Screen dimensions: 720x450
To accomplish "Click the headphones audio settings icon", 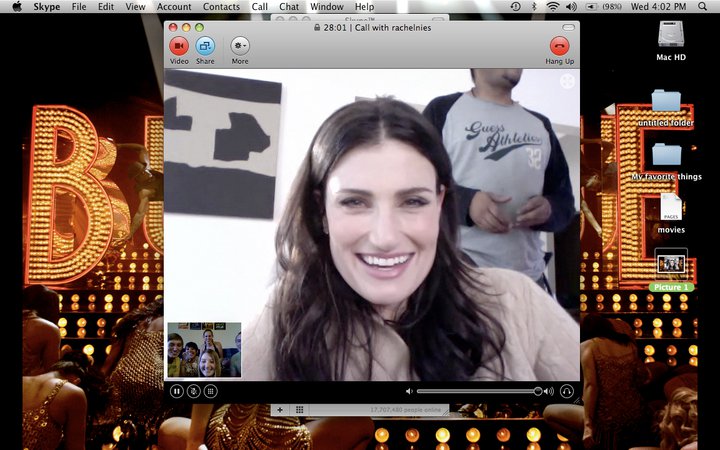I will click(x=567, y=391).
